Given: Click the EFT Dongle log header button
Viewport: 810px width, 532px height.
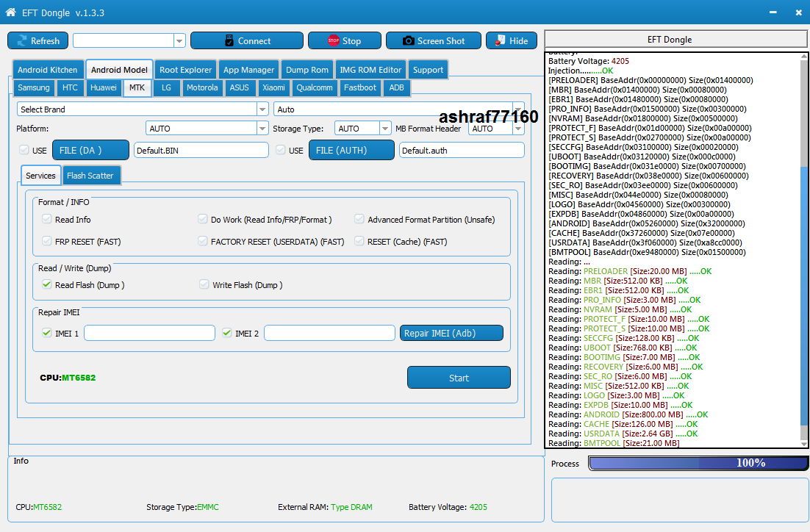Looking at the screenshot, I should 675,39.
